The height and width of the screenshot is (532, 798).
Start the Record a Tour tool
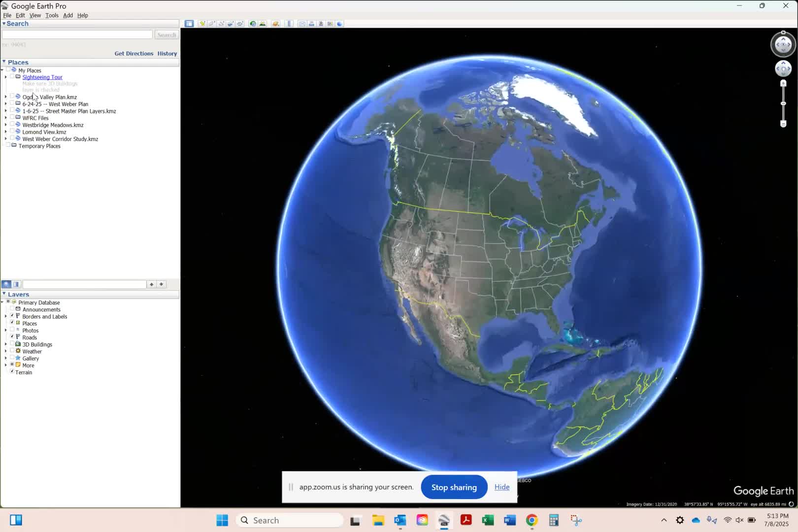[240, 24]
